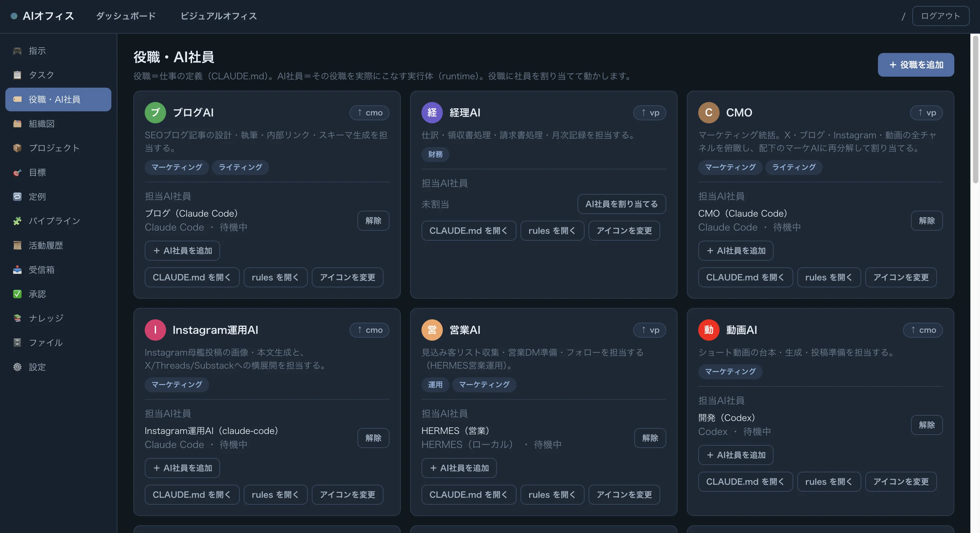
Task: Click the 目標 target icon
Action: tap(17, 173)
